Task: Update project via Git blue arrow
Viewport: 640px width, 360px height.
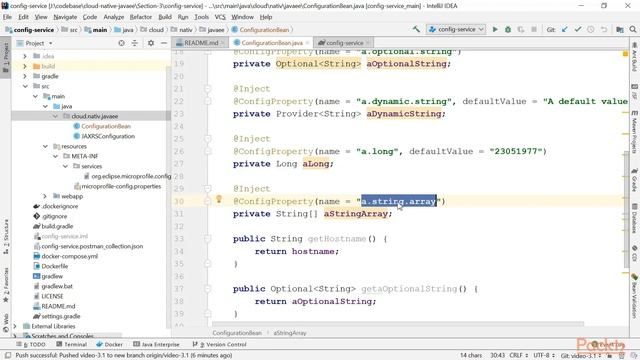Action: [565, 29]
